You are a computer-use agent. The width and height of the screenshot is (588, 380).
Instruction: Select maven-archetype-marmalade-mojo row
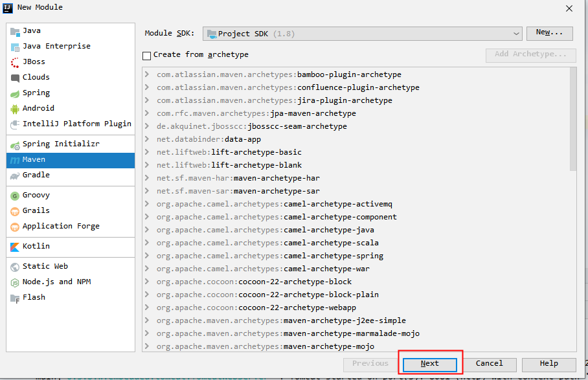356,333
